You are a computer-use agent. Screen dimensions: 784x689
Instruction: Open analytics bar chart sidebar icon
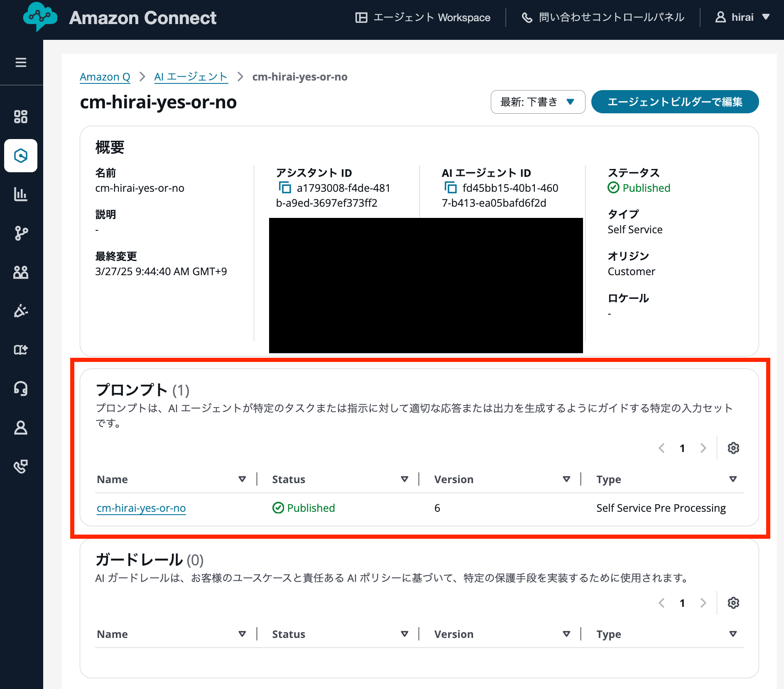(21, 194)
